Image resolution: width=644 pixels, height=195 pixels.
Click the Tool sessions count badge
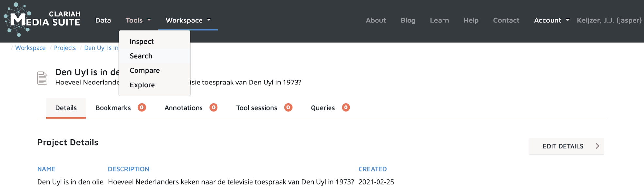[x=288, y=107]
